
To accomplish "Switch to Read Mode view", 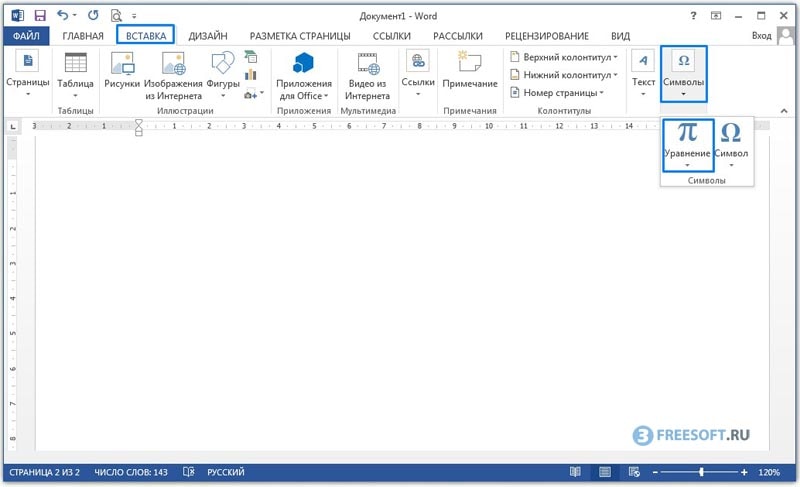I will coord(575,472).
